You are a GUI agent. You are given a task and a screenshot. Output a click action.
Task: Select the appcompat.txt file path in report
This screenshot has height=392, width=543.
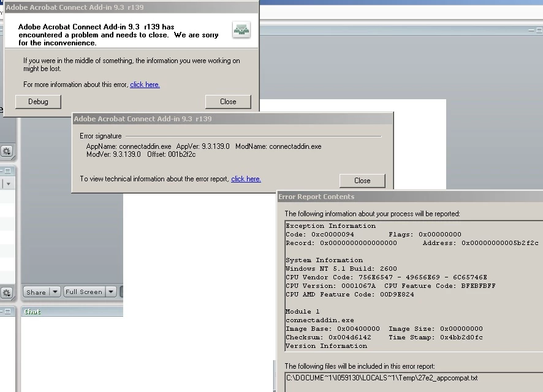(382, 378)
